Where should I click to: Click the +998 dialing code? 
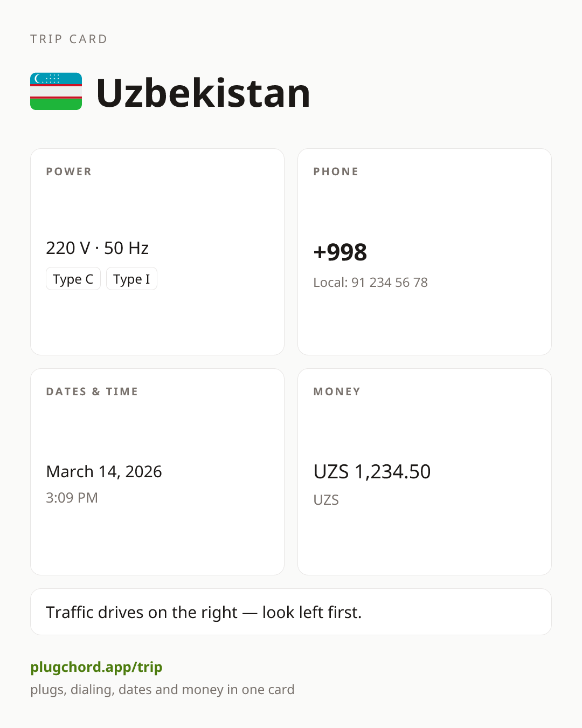click(340, 252)
